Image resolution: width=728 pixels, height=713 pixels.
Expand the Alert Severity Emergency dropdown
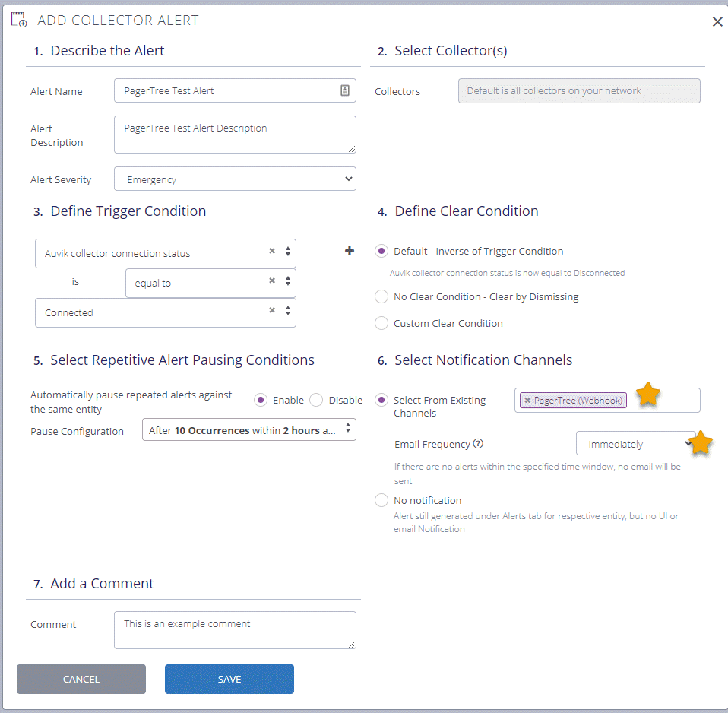coord(235,179)
